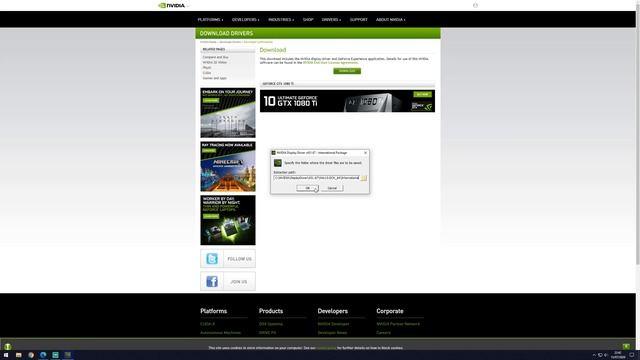Open the Games and Apps related page
This screenshot has width=640, height=360.
tap(214, 78)
